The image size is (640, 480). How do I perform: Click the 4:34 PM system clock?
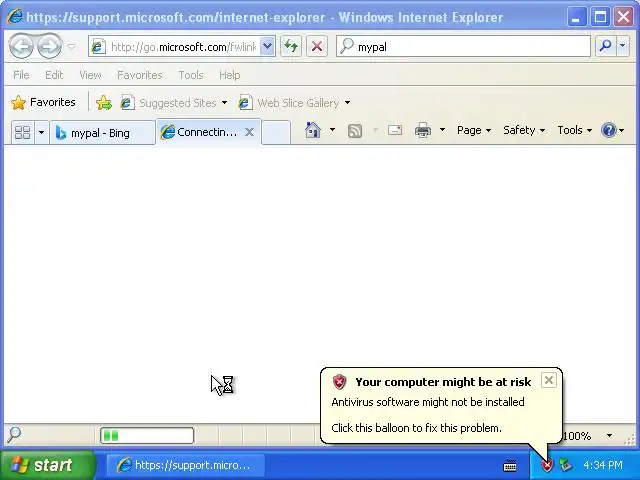point(603,465)
